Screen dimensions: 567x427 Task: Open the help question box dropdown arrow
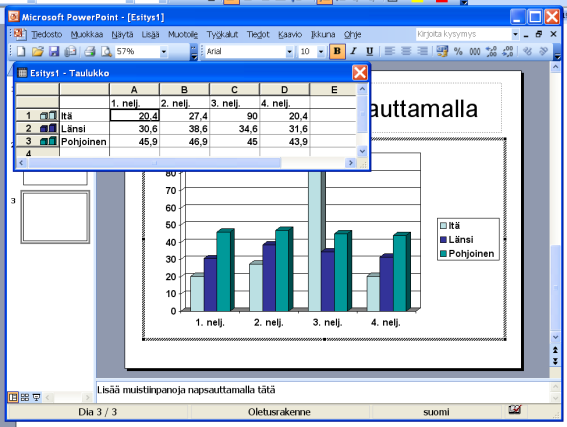515,34
